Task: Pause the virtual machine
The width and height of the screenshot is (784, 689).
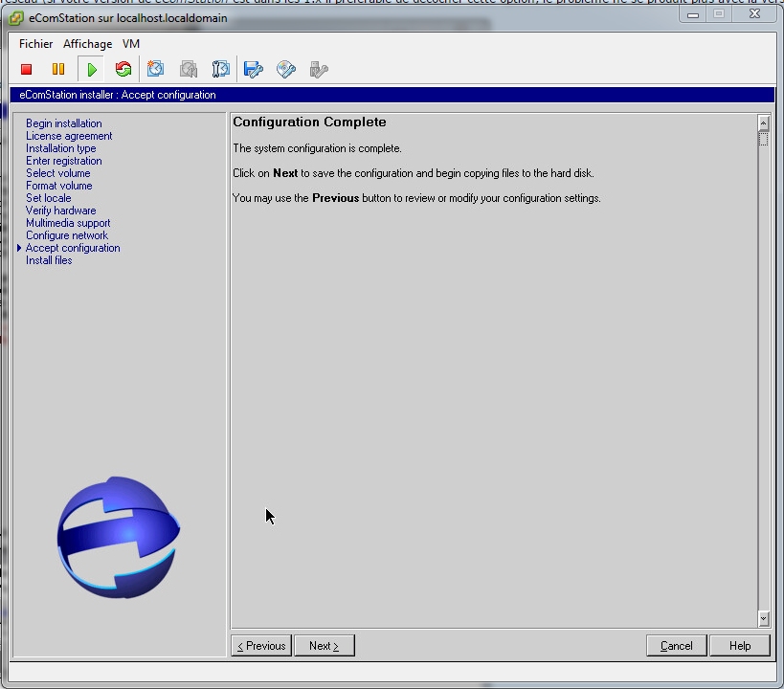Action: click(58, 69)
